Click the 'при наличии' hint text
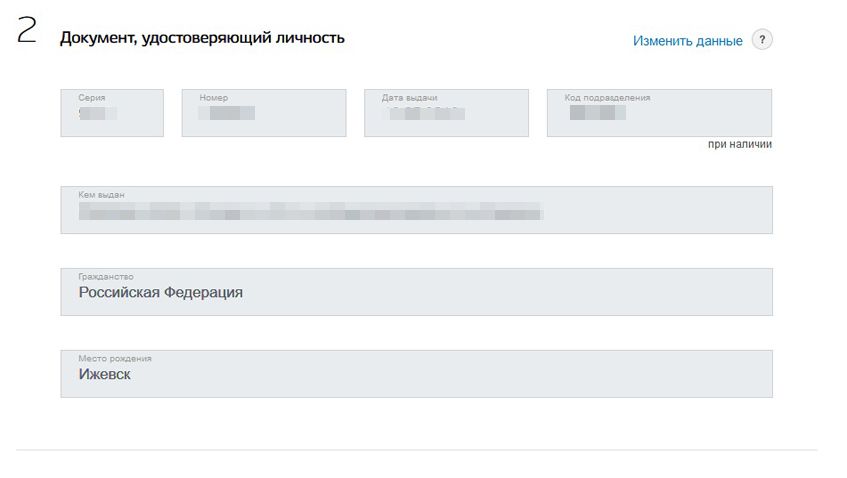This screenshot has height=478, width=847. 740,144
